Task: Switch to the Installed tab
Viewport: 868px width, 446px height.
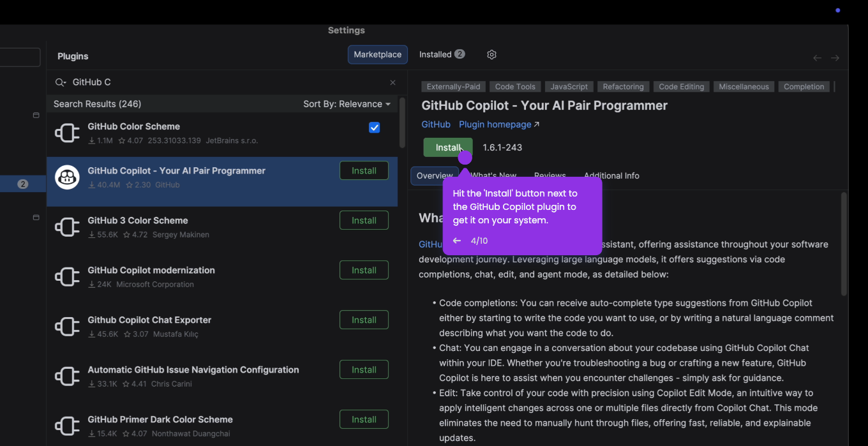Action: point(442,55)
